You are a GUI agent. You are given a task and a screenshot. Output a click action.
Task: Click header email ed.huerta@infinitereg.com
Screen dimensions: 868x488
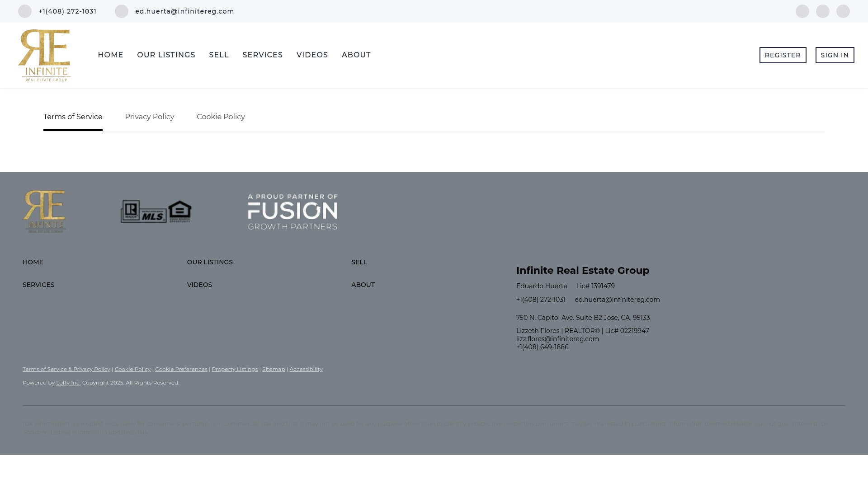[x=184, y=11]
